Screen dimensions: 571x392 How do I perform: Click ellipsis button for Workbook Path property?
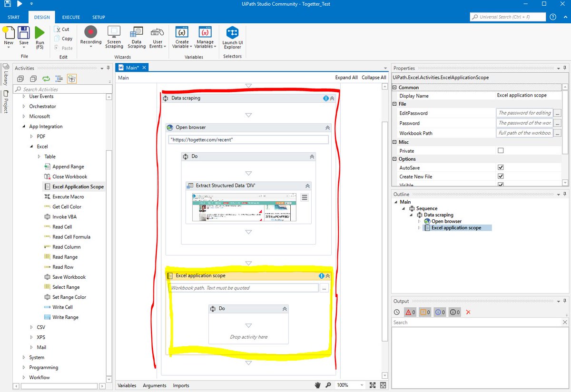[x=557, y=133]
